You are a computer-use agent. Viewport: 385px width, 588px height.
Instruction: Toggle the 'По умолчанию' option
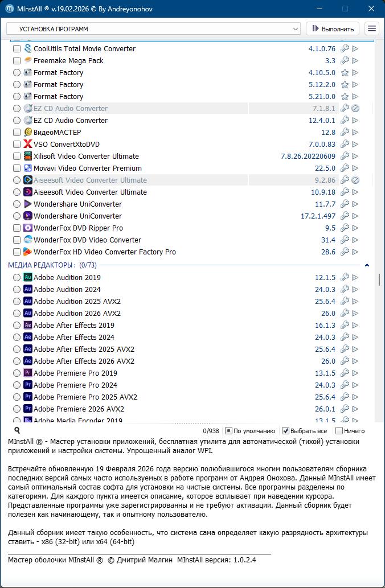228,431
